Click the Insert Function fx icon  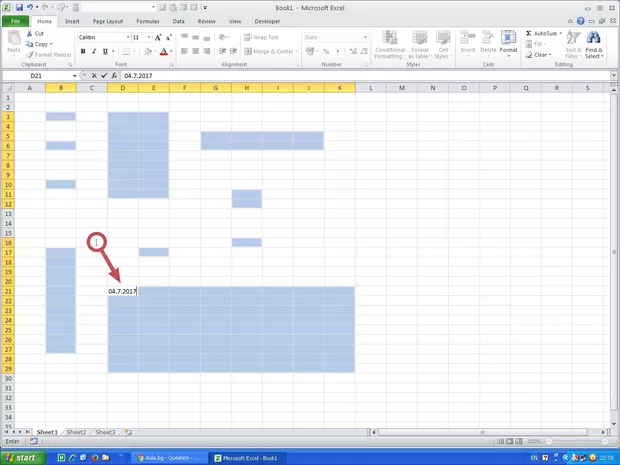click(114, 76)
